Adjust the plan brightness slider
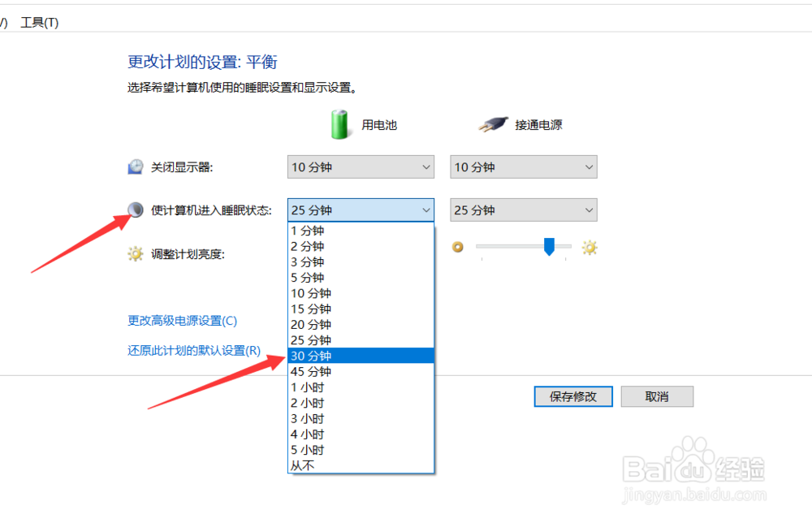 (x=549, y=247)
